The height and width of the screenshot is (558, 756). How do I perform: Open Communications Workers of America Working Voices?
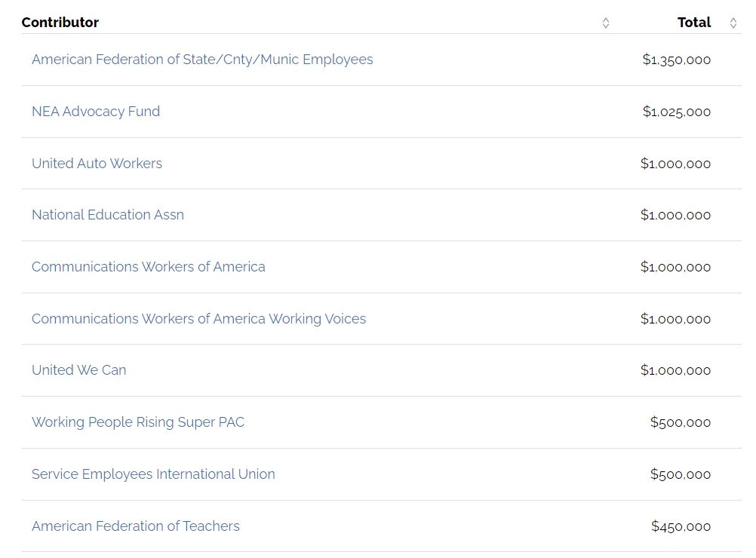tap(198, 319)
